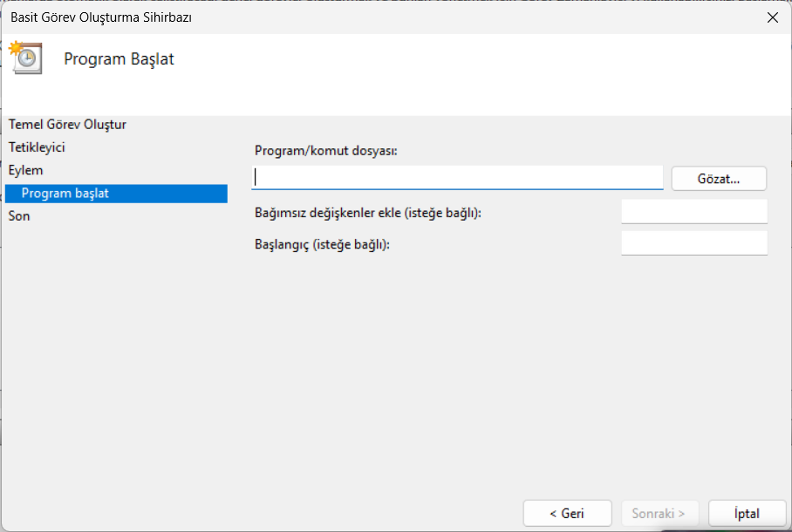
Task: Click the Bağımsız değişkenler ekle (isteğe bağlı): label
Action: tap(368, 213)
